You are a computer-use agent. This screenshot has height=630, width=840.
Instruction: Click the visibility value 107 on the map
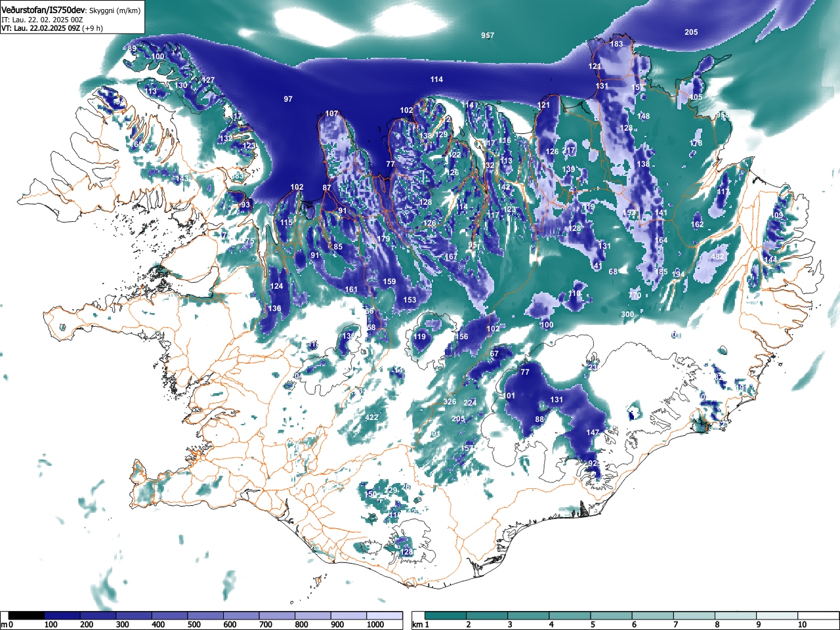click(331, 114)
